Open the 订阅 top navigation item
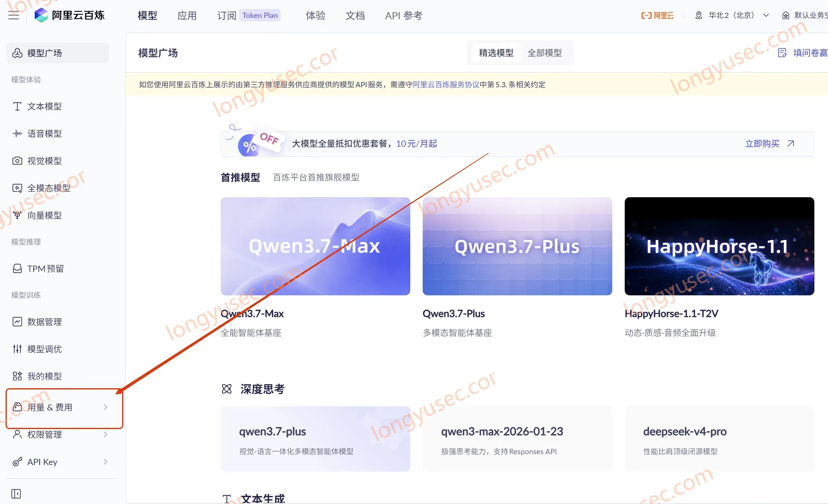The width and height of the screenshot is (828, 504). pos(227,15)
